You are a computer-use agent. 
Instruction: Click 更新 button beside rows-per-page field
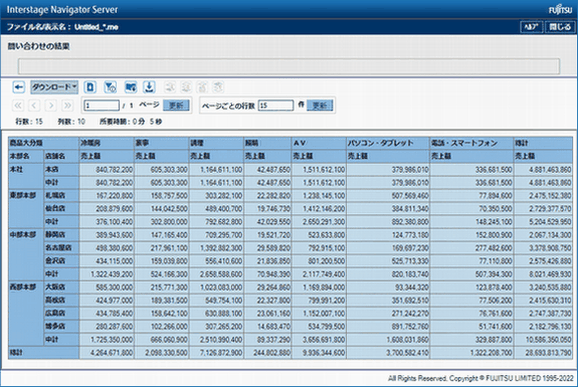pyautogui.click(x=320, y=106)
